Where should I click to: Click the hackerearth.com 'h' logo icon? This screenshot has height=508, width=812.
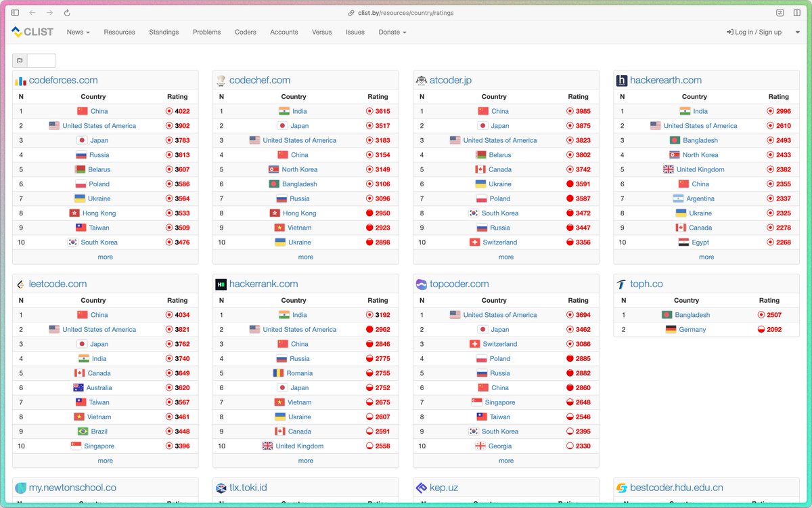pyautogui.click(x=621, y=81)
